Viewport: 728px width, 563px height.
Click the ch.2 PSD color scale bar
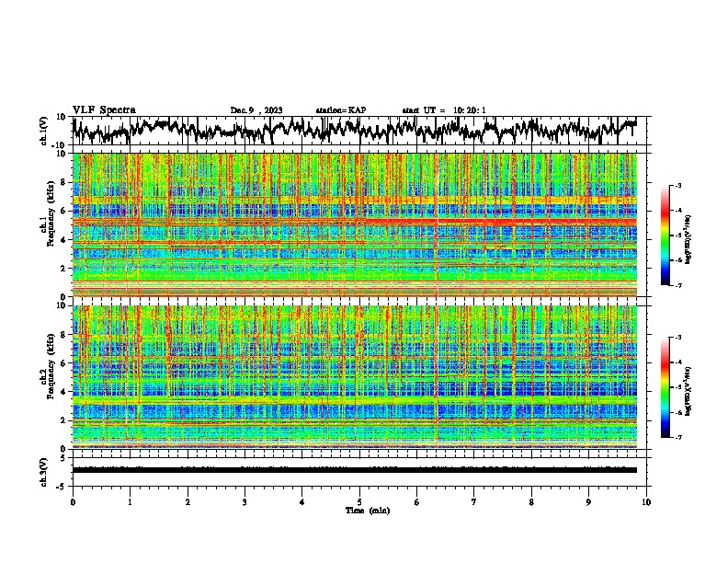pos(665,387)
